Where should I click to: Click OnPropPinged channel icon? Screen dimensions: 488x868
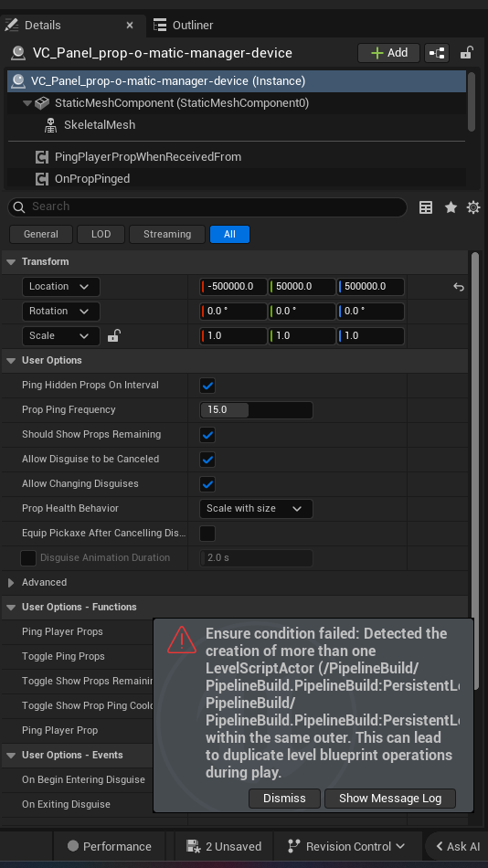pos(41,179)
